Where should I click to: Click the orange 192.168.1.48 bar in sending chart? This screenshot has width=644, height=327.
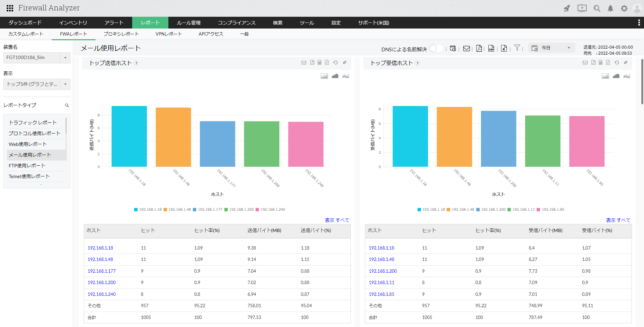[x=173, y=137]
